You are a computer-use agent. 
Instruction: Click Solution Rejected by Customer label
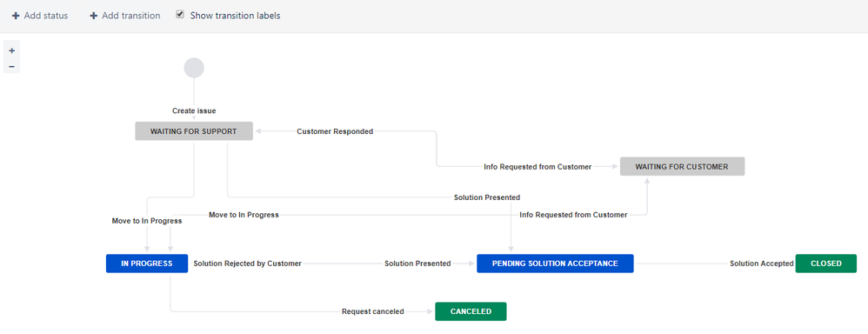248,264
